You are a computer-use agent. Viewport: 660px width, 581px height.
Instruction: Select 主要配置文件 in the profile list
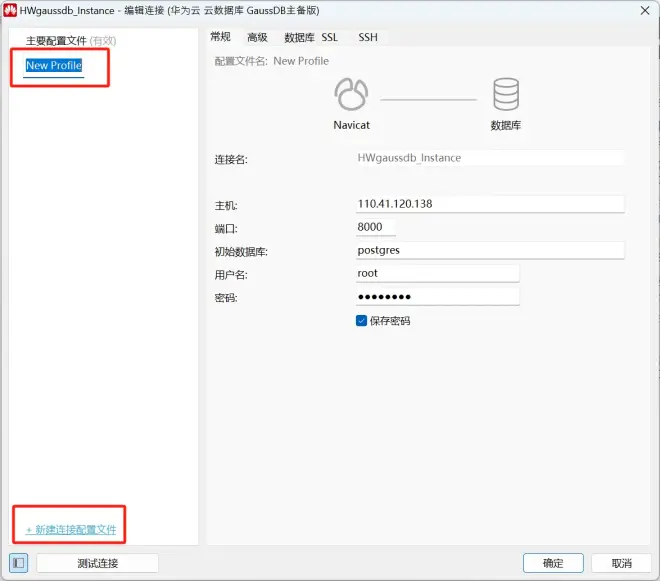[56, 41]
